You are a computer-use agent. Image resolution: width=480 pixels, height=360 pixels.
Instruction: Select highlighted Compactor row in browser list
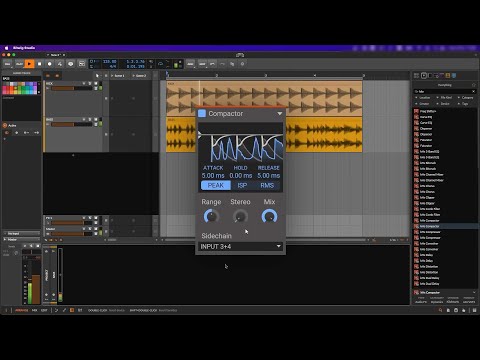click(445, 226)
